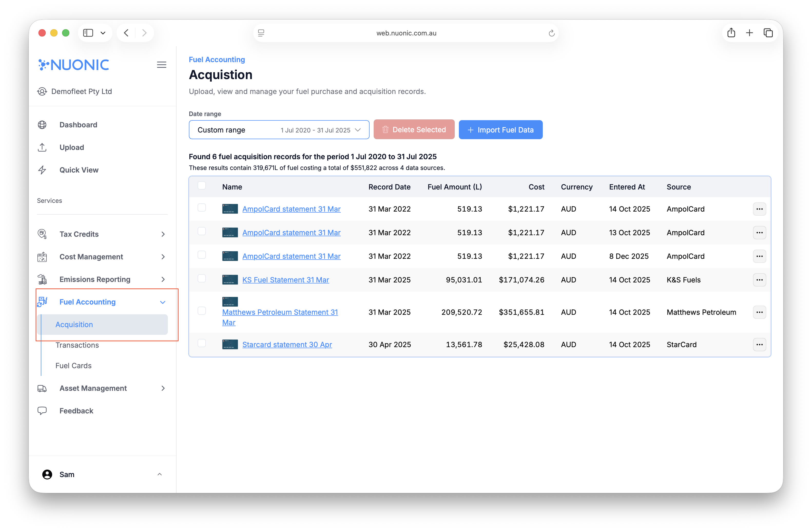Click the browser address bar
The height and width of the screenshot is (531, 812).
pyautogui.click(x=406, y=33)
